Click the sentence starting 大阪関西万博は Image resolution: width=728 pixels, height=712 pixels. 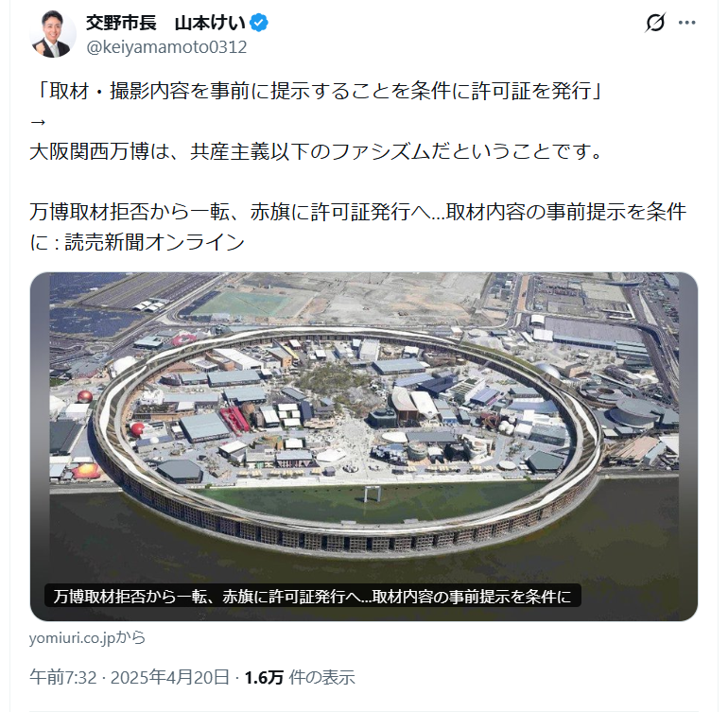317,152
